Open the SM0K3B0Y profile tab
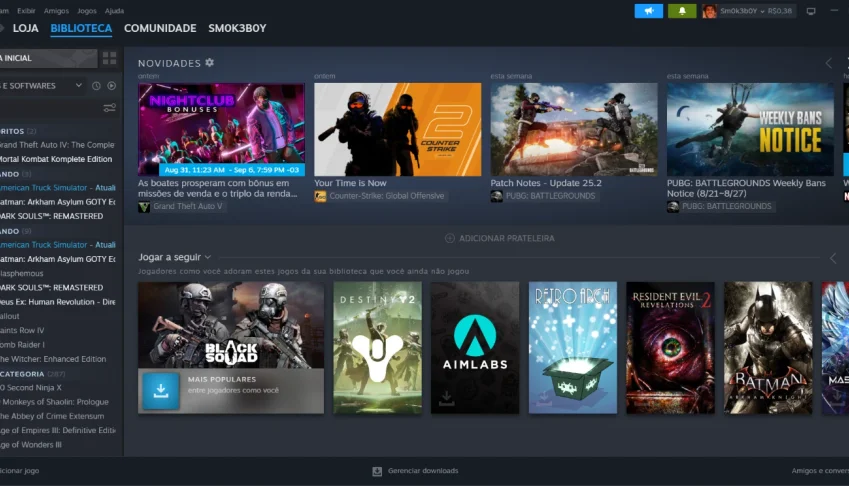The image size is (849, 486). click(x=237, y=28)
